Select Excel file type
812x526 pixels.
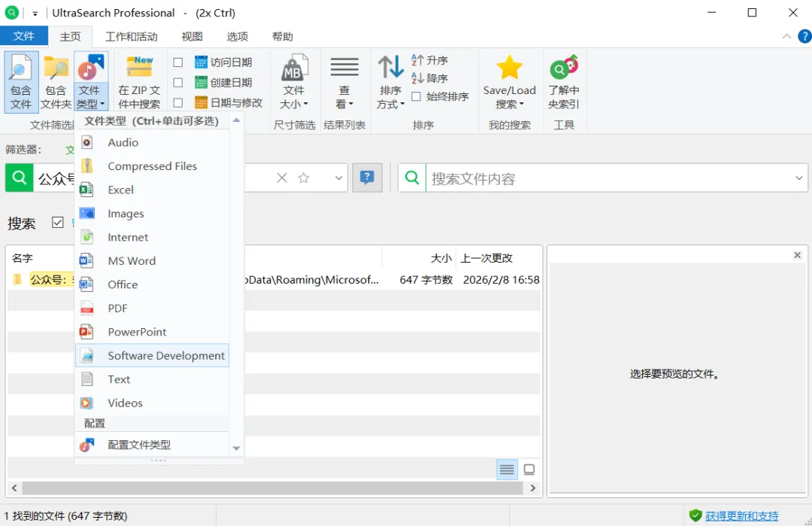click(x=152, y=190)
